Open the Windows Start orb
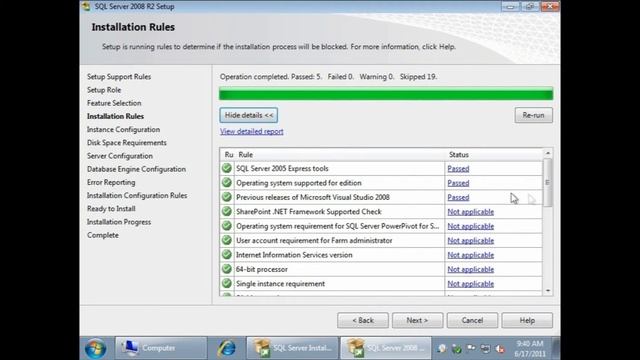This screenshot has width=640, height=360. pos(96,348)
